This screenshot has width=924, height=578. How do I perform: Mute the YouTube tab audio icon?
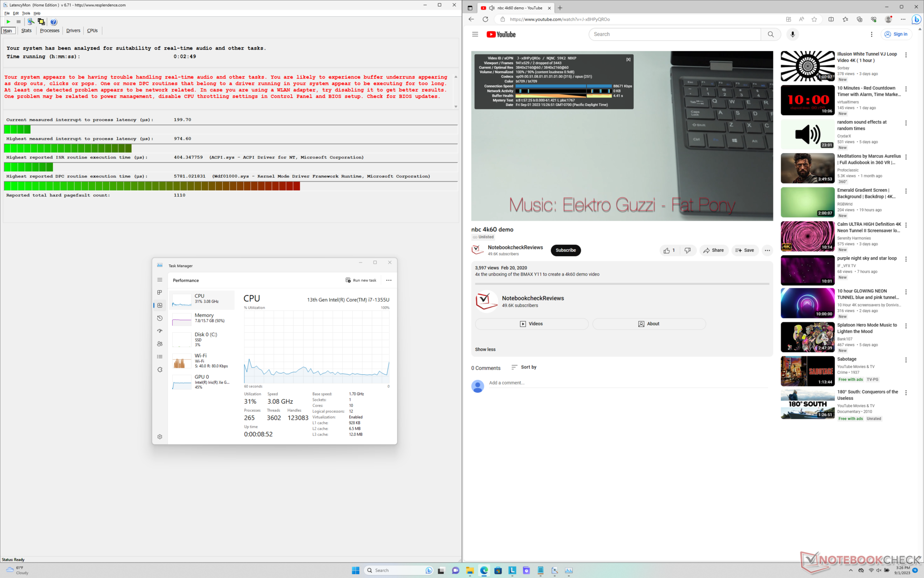[x=491, y=8]
